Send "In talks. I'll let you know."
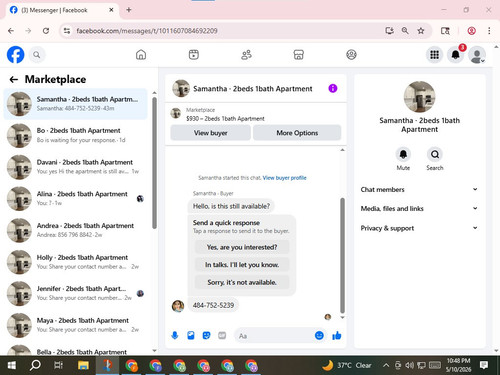 click(242, 265)
